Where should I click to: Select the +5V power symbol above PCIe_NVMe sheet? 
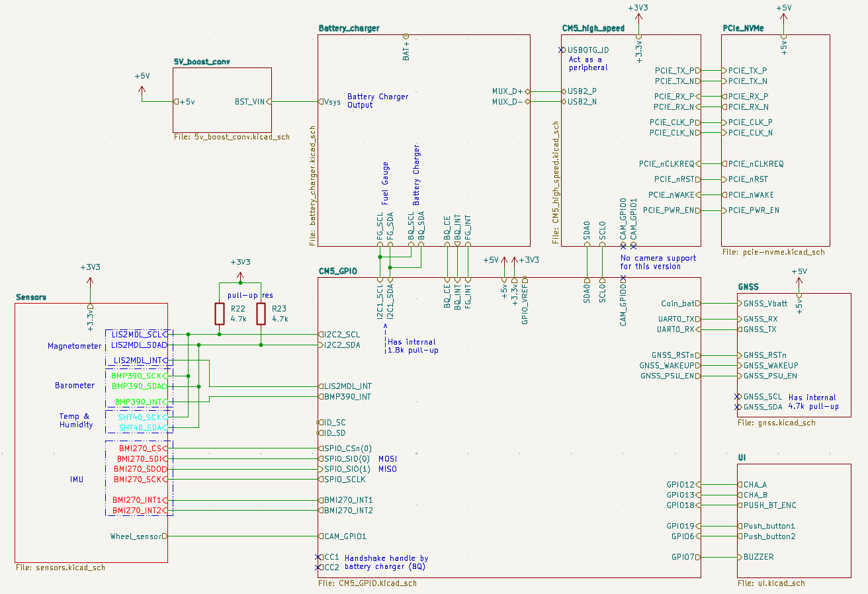point(783,10)
